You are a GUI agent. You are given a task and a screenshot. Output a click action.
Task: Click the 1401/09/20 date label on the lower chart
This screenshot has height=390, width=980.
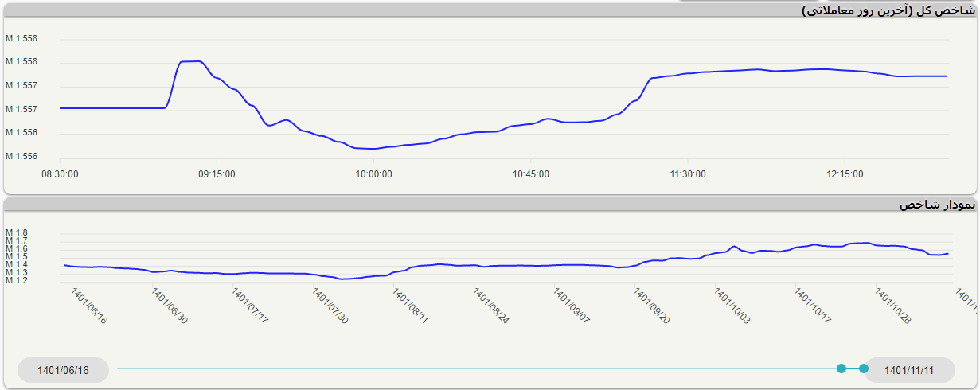pyautogui.click(x=651, y=306)
